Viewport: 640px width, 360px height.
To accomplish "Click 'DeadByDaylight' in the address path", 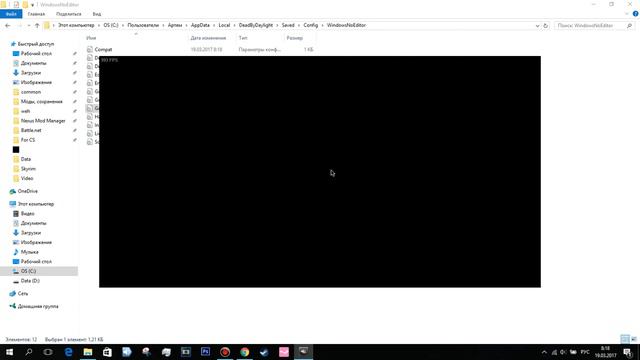I will click(x=256, y=25).
